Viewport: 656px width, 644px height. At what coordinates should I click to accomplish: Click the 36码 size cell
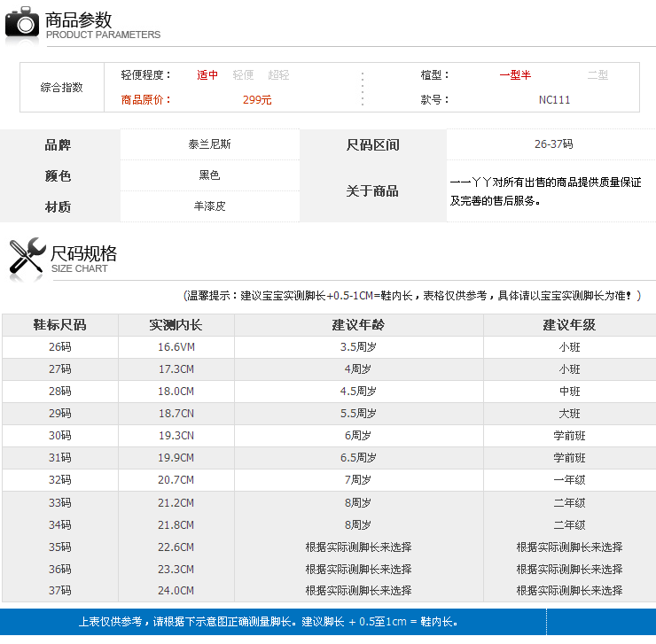click(59, 569)
